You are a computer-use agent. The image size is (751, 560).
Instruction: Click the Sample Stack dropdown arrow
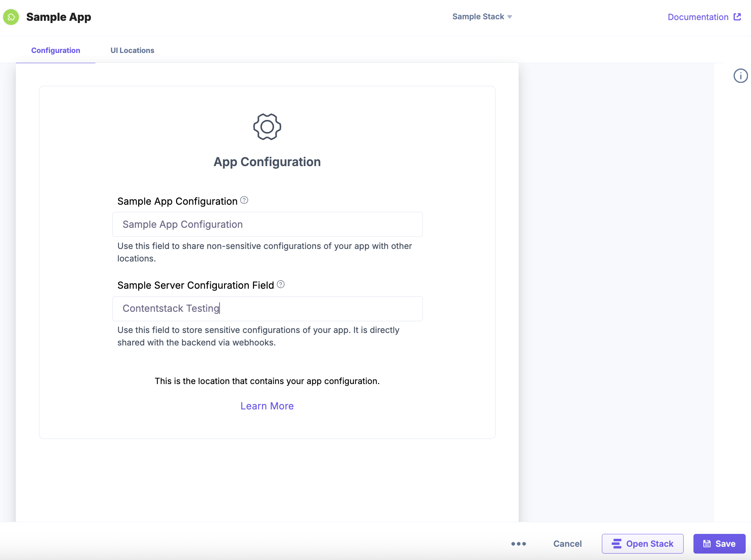[509, 17]
